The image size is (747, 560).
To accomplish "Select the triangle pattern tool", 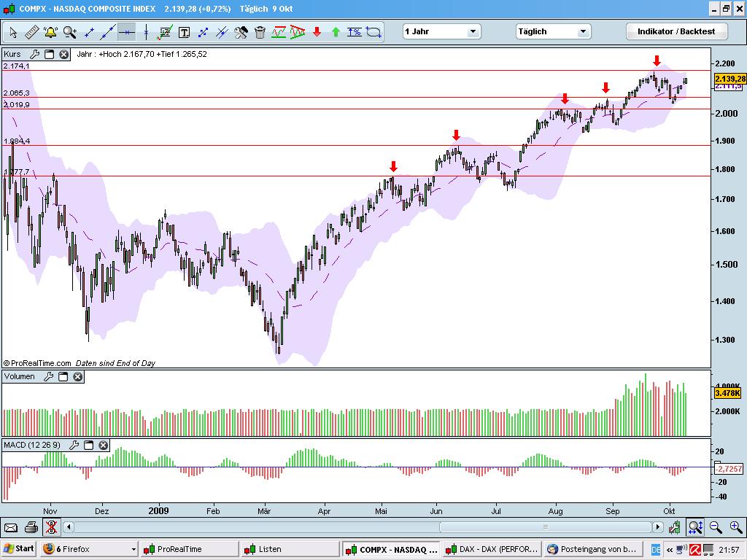I will click(x=298, y=32).
